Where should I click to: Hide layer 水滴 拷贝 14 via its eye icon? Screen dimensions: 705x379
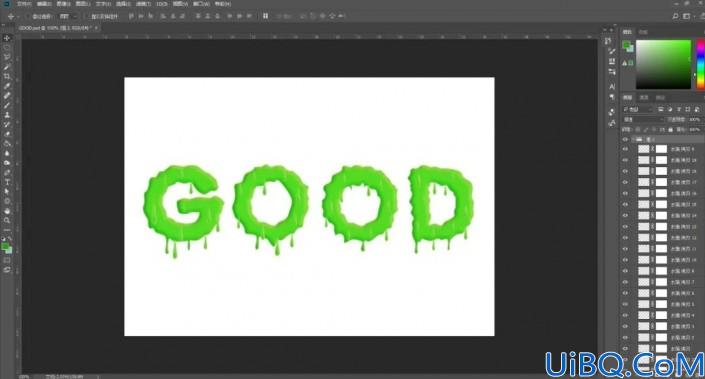coord(625,216)
